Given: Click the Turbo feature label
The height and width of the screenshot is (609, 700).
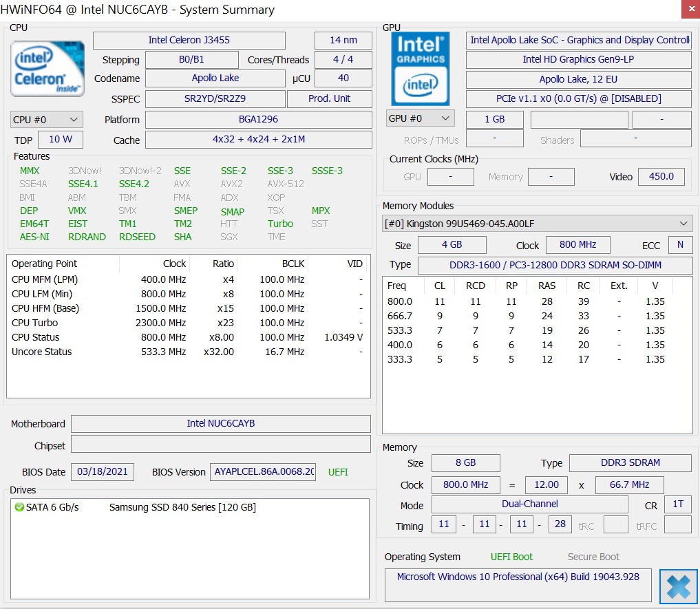Looking at the screenshot, I should tap(280, 224).
